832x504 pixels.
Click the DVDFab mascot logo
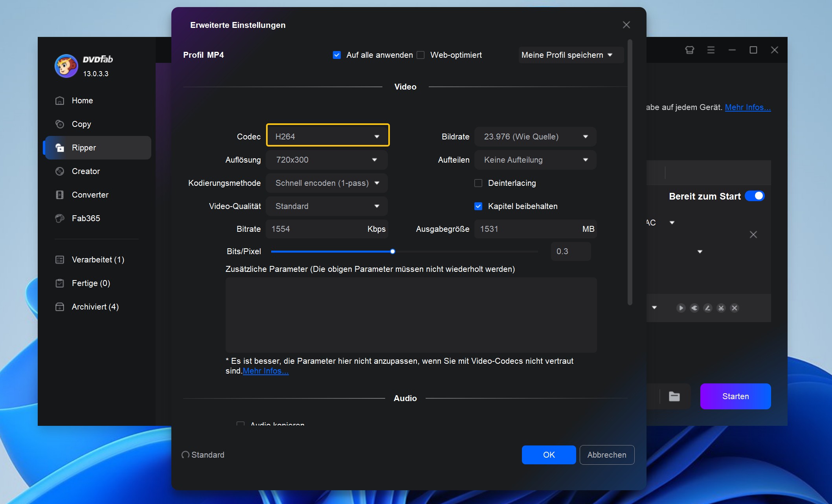pos(66,66)
